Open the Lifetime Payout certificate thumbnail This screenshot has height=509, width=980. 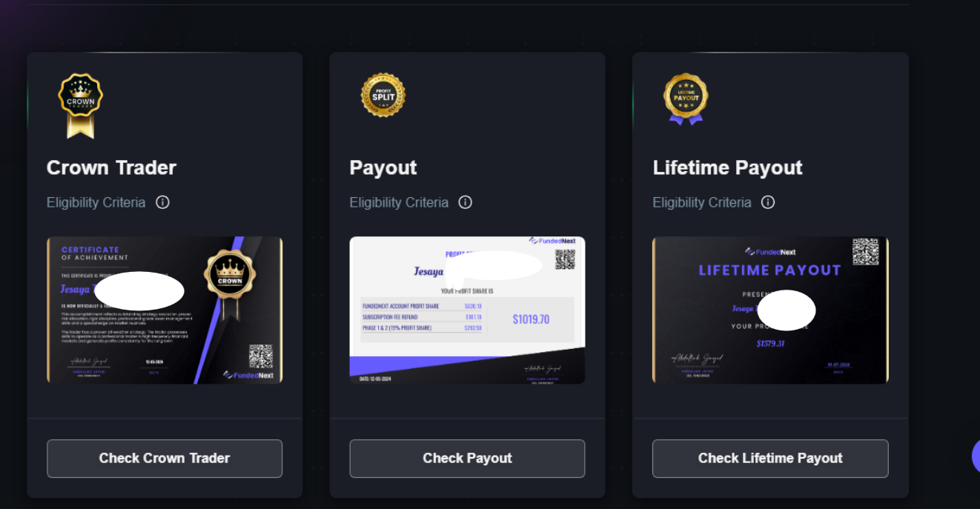(x=770, y=310)
